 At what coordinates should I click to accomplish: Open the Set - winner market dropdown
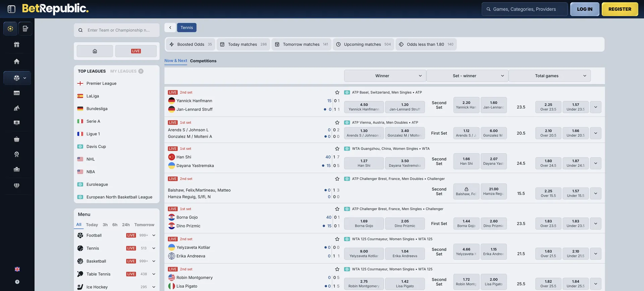[x=467, y=76]
